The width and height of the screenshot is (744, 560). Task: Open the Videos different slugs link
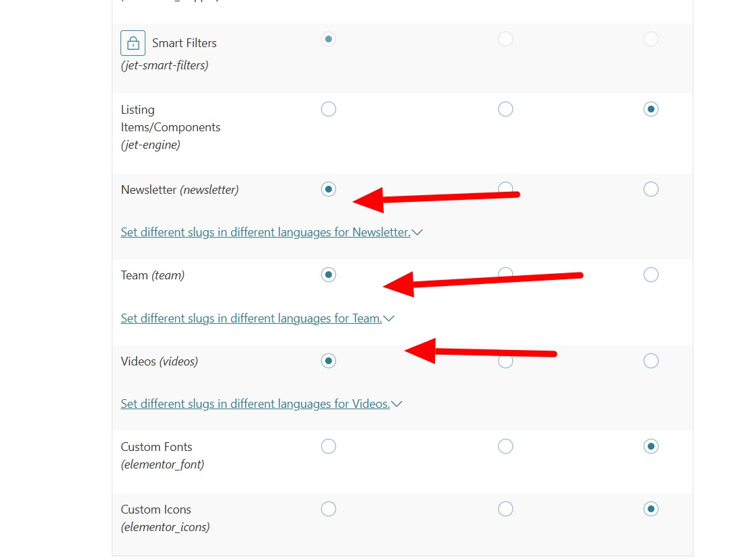[x=255, y=404]
